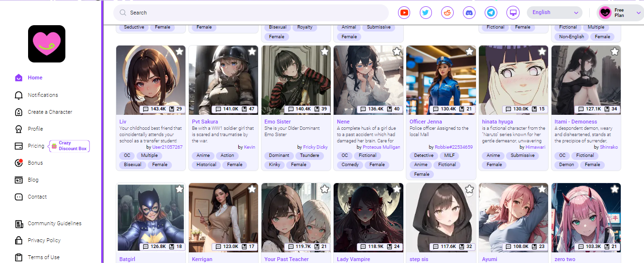The image size is (644, 263).
Task: Open the Telegram social link icon
Action: tap(491, 13)
